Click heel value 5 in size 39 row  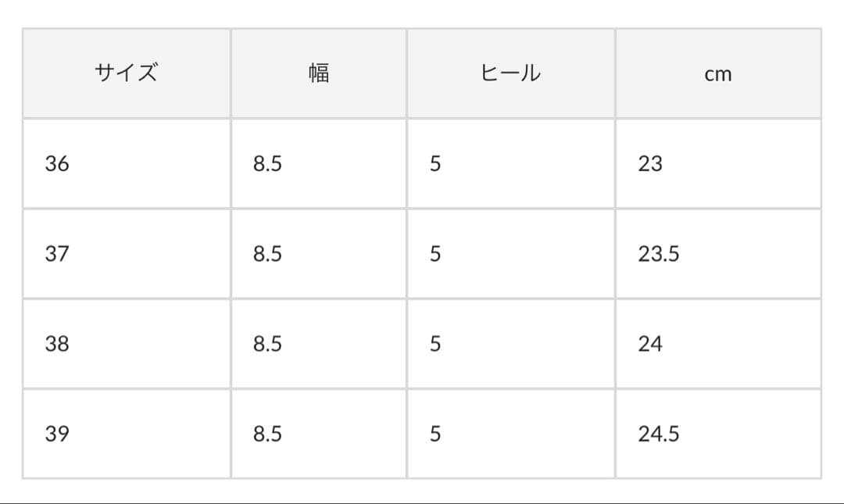(435, 434)
